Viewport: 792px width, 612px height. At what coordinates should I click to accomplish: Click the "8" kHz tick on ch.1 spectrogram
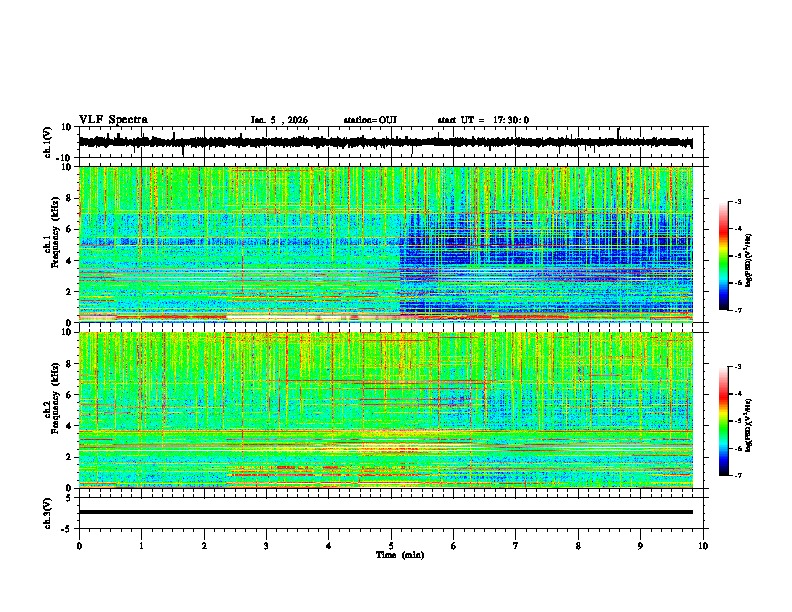(70, 198)
